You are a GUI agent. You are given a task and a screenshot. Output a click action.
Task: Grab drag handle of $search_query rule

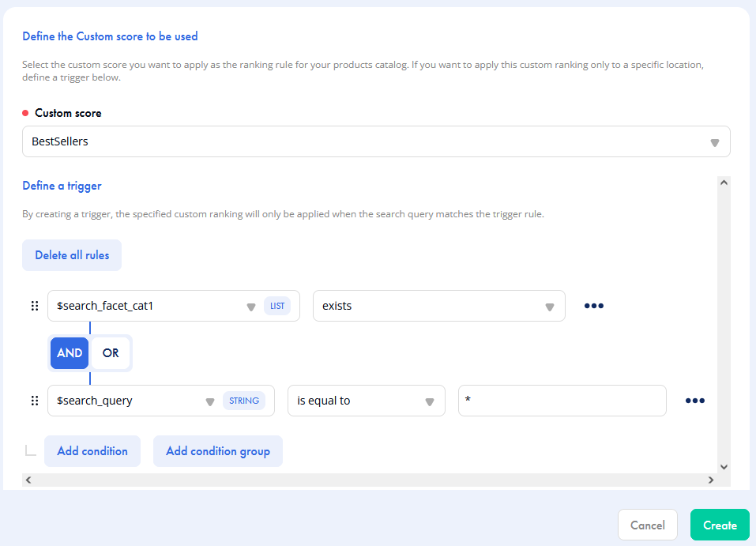point(35,401)
